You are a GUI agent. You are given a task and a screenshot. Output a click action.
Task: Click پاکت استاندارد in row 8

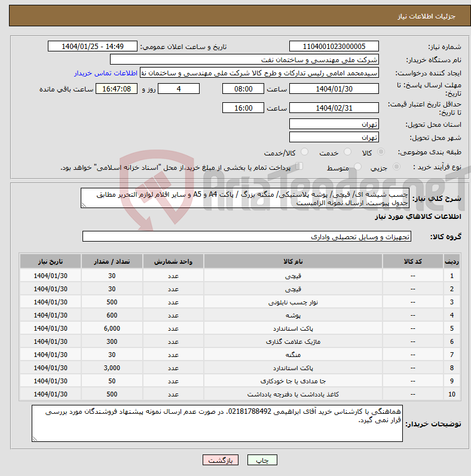293,368
